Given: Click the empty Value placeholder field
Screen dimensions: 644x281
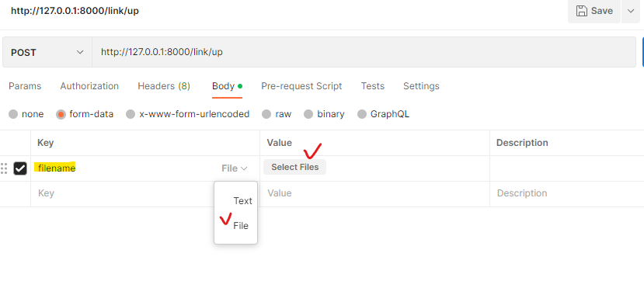Looking at the screenshot, I should tap(374, 193).
